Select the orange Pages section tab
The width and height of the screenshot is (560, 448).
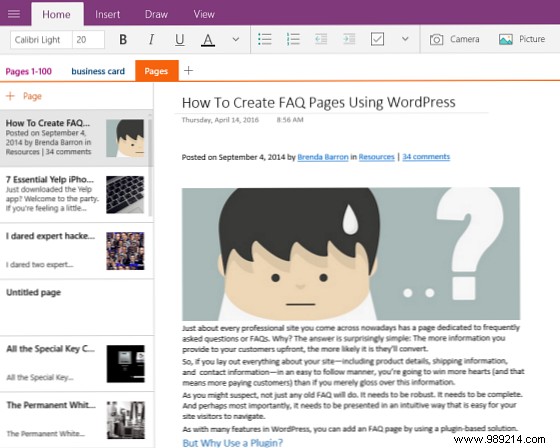tap(157, 71)
